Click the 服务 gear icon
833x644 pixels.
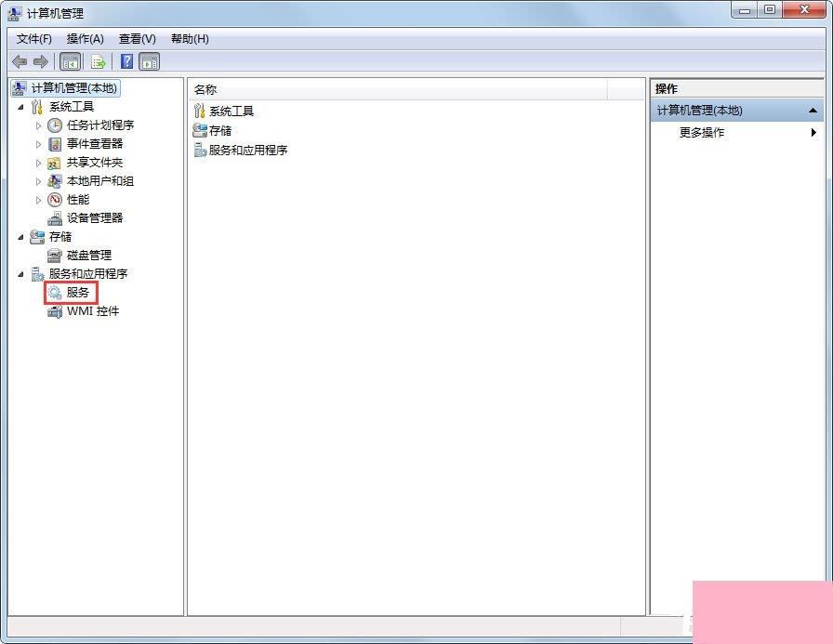click(x=55, y=293)
